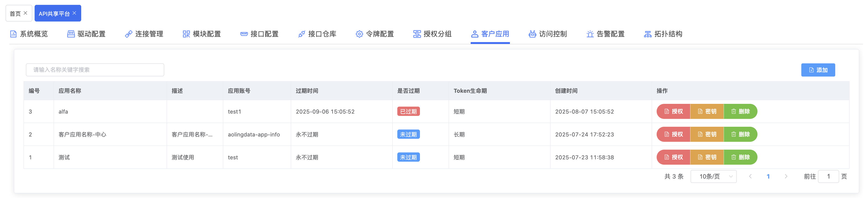Open 密钥 for 客户应用名称-中心 row

(707, 134)
